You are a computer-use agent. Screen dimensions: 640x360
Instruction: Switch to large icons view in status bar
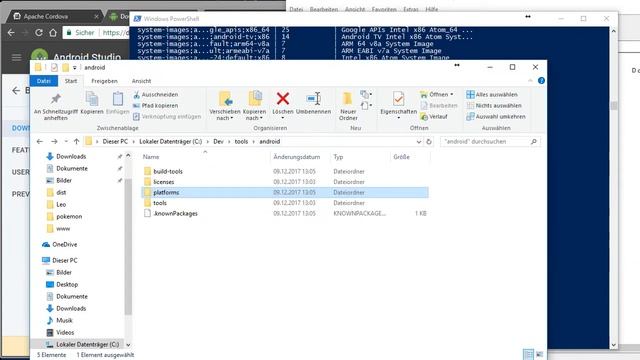540,354
